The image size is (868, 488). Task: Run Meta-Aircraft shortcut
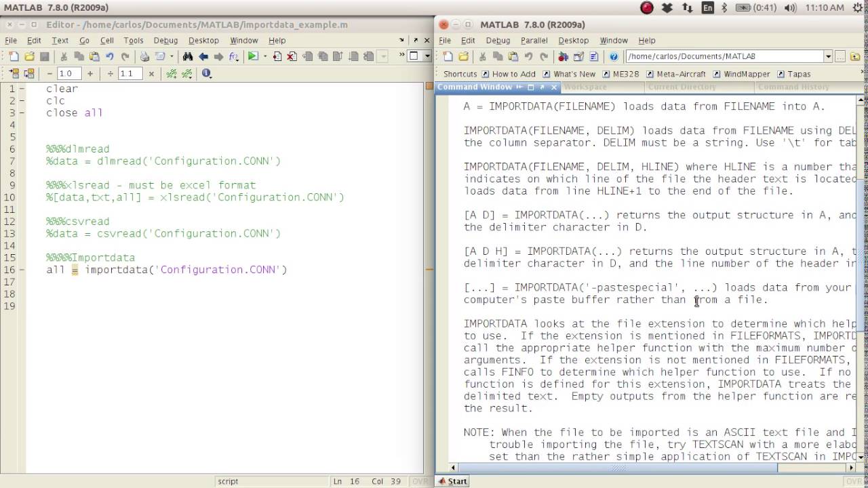click(x=675, y=74)
